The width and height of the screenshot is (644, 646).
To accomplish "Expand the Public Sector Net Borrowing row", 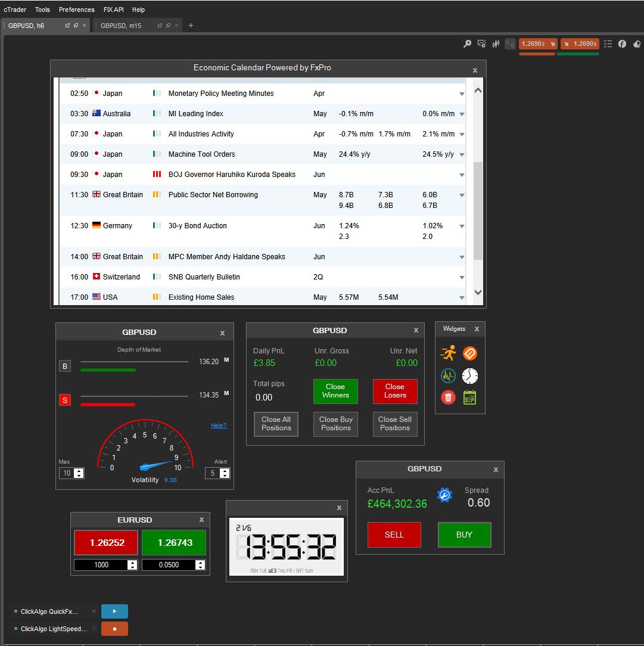I will coord(462,195).
